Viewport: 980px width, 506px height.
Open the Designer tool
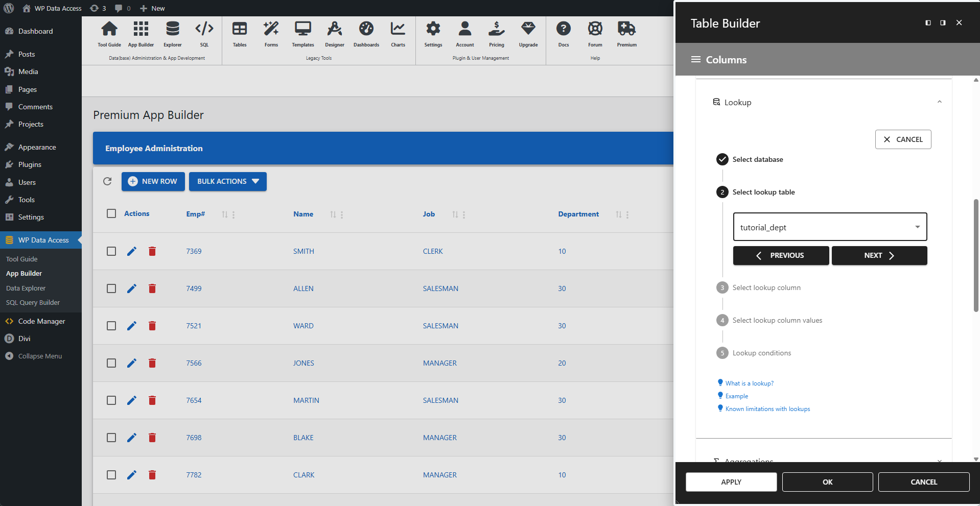coord(334,34)
